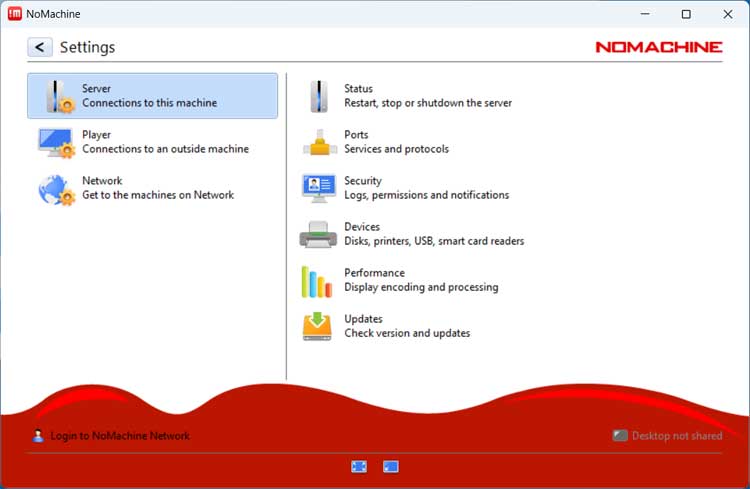Open the Performance bar chart icon
Viewport: 750px width, 489px height.
[x=317, y=282]
